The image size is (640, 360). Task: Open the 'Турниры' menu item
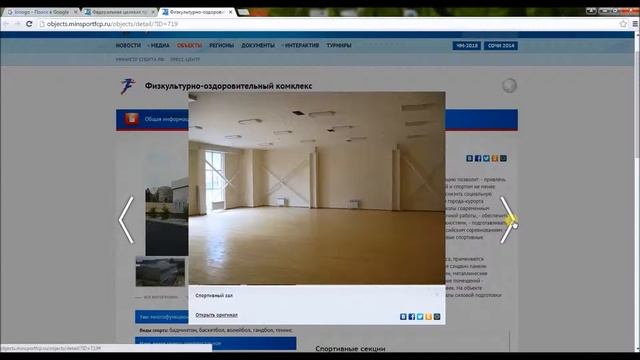coord(339,45)
